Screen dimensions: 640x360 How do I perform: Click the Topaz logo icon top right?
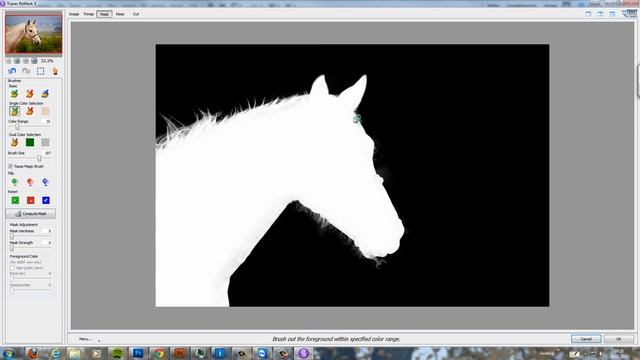[x=630, y=13]
